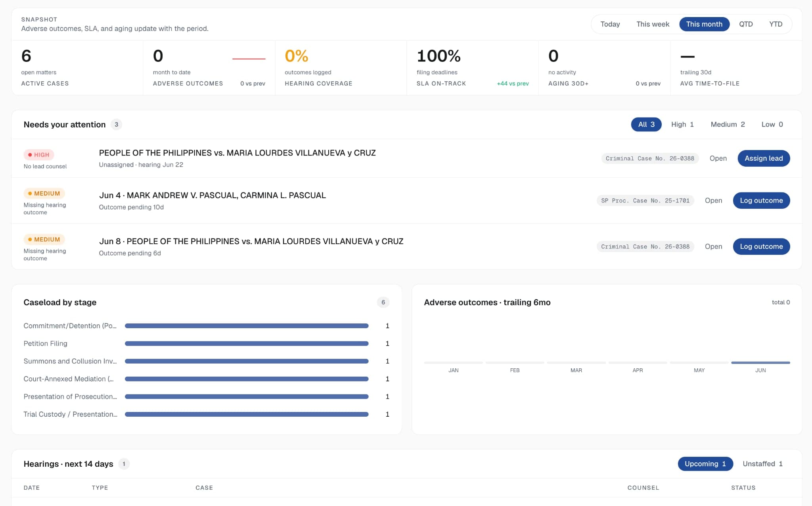This screenshot has height=506, width=812.
Task: Open the Jun 4 Pascual matter title
Action: 213,195
